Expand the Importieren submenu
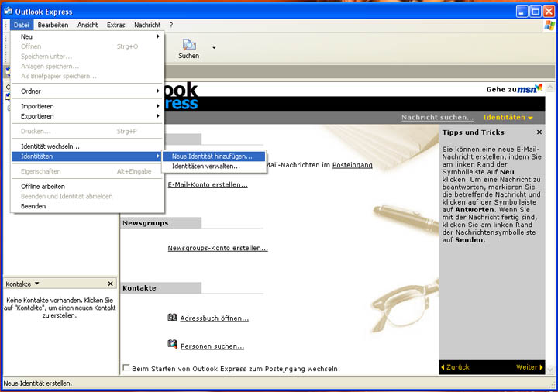 click(87, 106)
